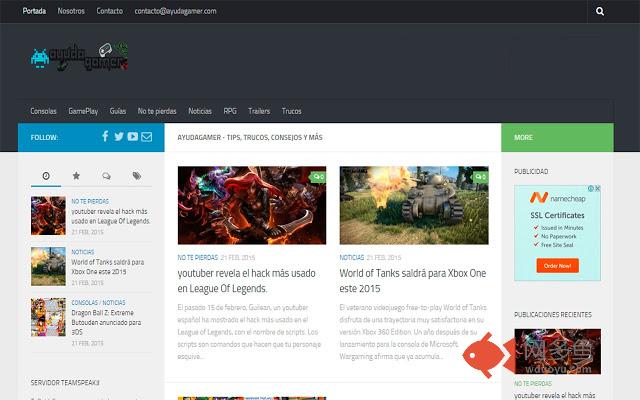Click main World of Tanks excerpt text
This screenshot has height=400, width=640.
tap(413, 332)
